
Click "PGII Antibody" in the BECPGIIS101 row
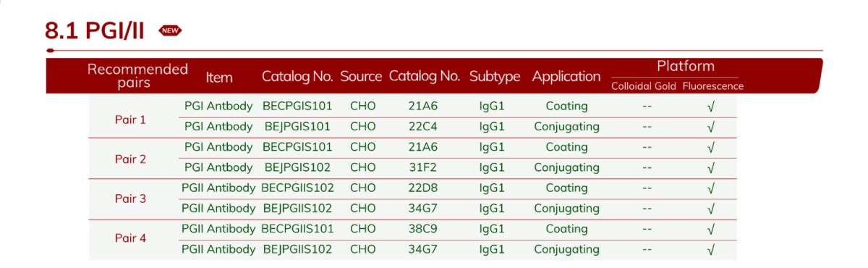(x=219, y=230)
